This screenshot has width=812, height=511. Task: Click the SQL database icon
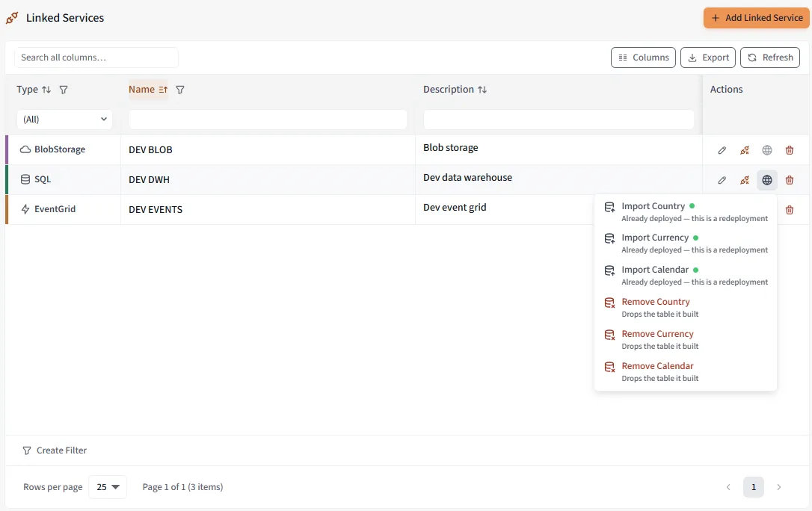coord(25,179)
